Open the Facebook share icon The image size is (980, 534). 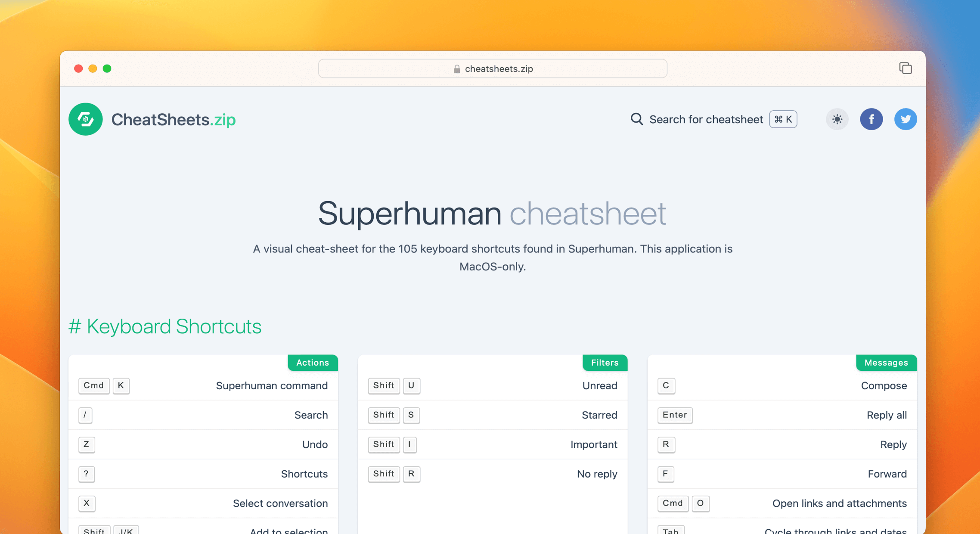(x=871, y=119)
